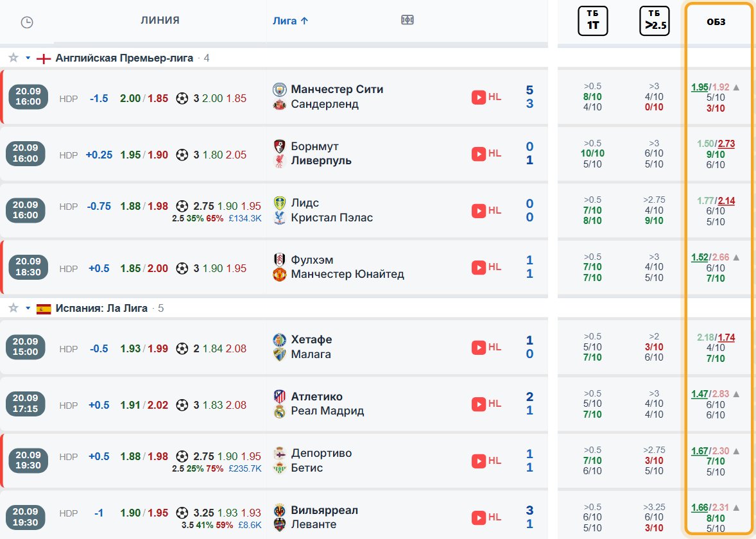Play highlights for Вильярреал vs Леванте
Screen dimensions: 756x539
[x=486, y=517]
